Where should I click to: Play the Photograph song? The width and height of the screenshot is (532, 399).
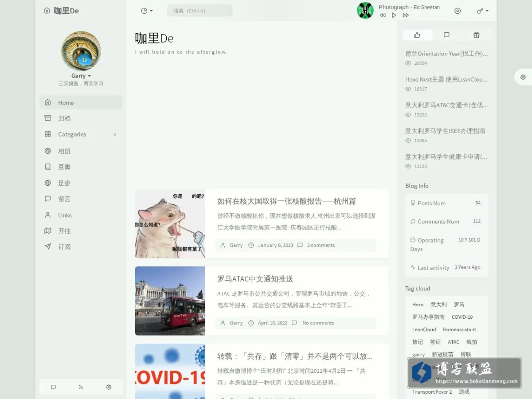(394, 16)
